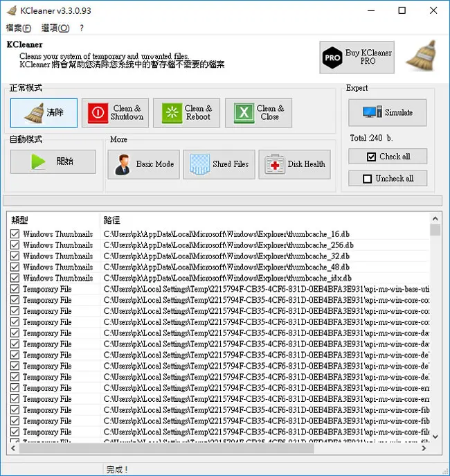The width and height of the screenshot is (450, 476).
Task: Click the list's scroll down arrow
Action: 435,437
